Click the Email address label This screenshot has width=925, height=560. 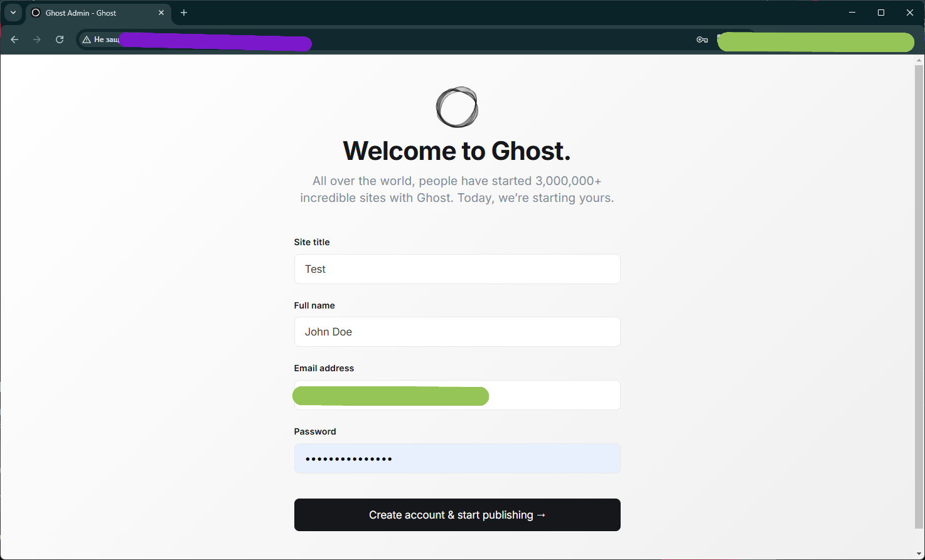click(324, 368)
